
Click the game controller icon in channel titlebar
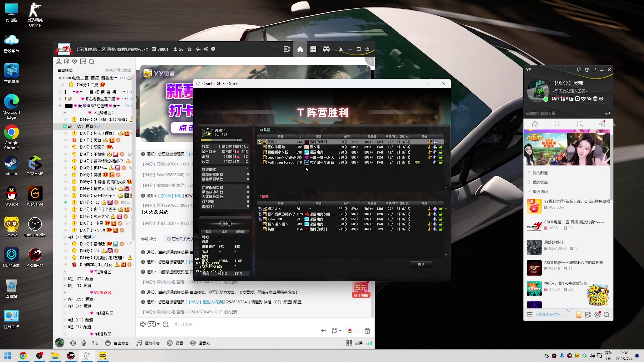326,49
